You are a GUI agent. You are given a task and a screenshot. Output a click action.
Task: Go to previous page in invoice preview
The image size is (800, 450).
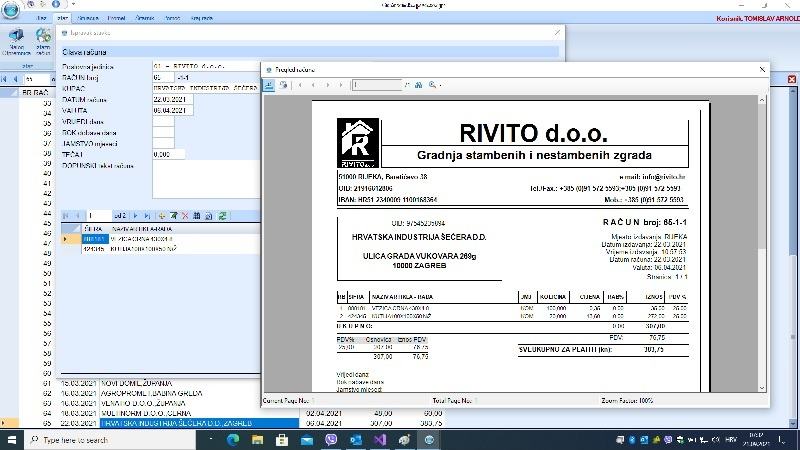(313, 85)
